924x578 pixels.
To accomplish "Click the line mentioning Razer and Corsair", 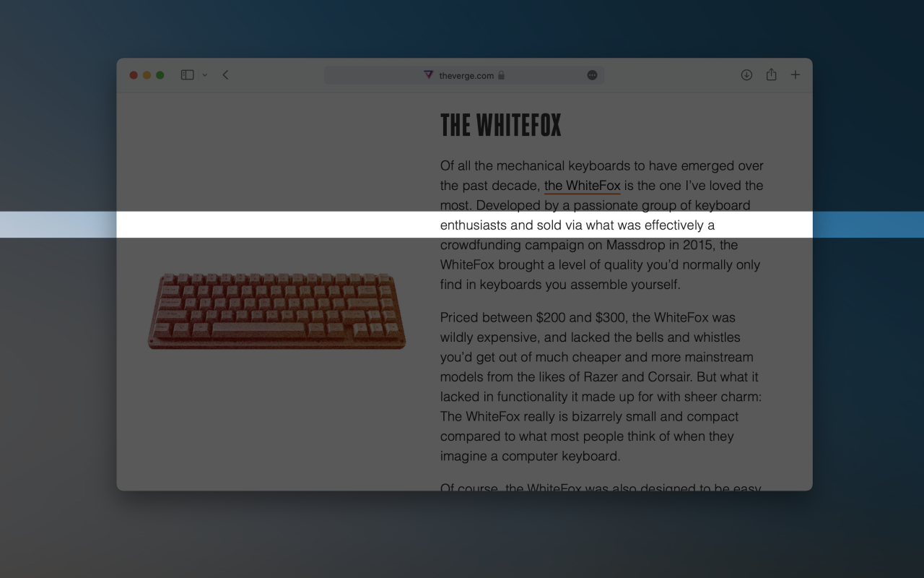I will click(599, 376).
